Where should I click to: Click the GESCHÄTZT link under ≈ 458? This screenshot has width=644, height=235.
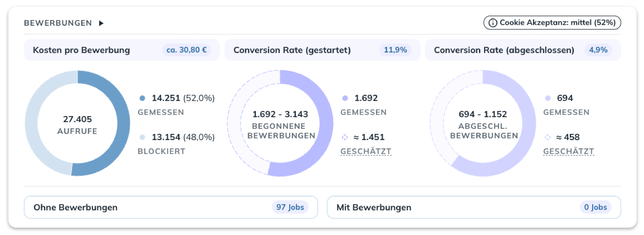point(569,151)
